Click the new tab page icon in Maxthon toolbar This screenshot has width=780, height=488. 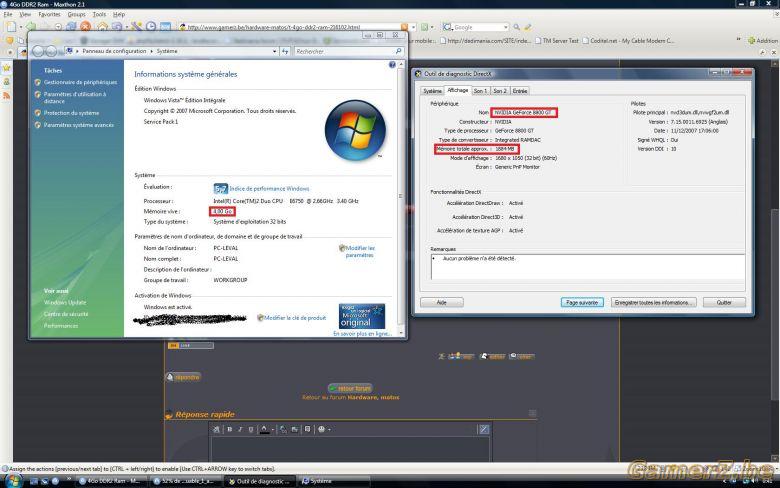pos(11,26)
